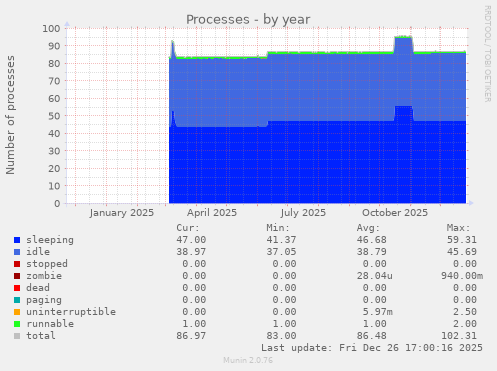Click the uninterruptible legend color swatch
Viewport: 497px width, 371px height.
(17, 312)
